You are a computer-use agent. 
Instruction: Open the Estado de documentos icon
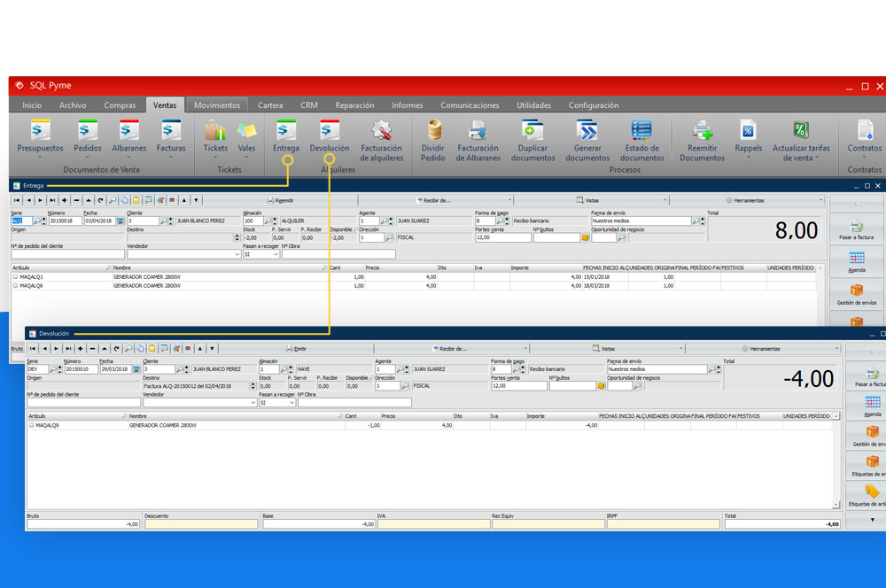[x=641, y=131]
